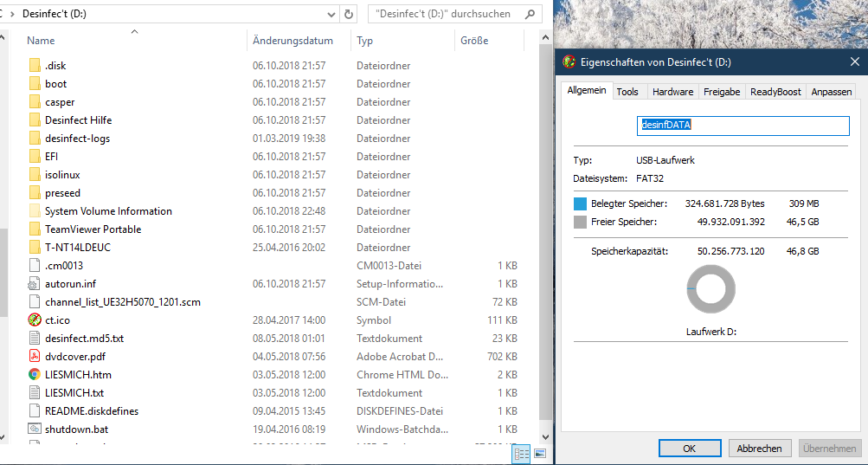Switch to the Hardware tab
Screen dimensions: 868x465
(672, 92)
